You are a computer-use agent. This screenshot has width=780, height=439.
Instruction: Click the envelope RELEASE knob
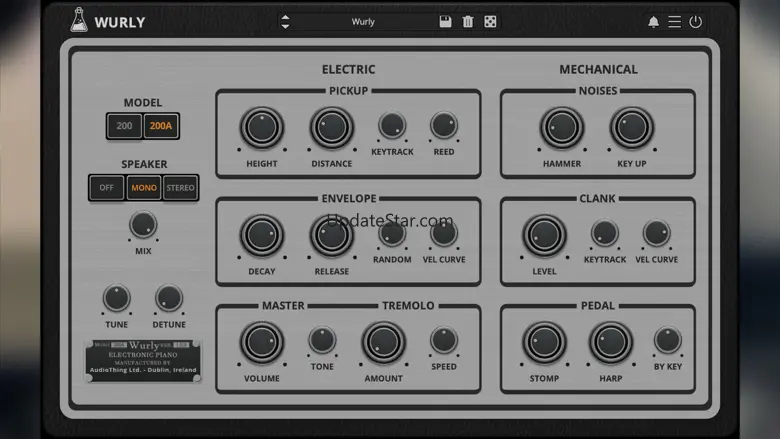coord(332,235)
